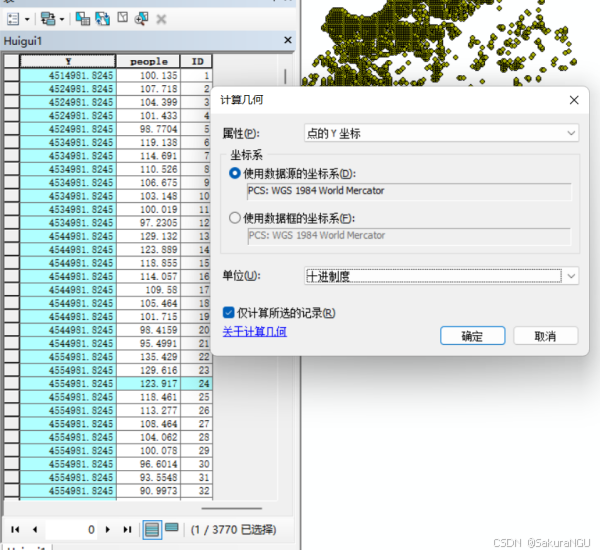Viewport: 600px width, 554px height.
Task: Click ID cell 16
Action: tap(196, 276)
